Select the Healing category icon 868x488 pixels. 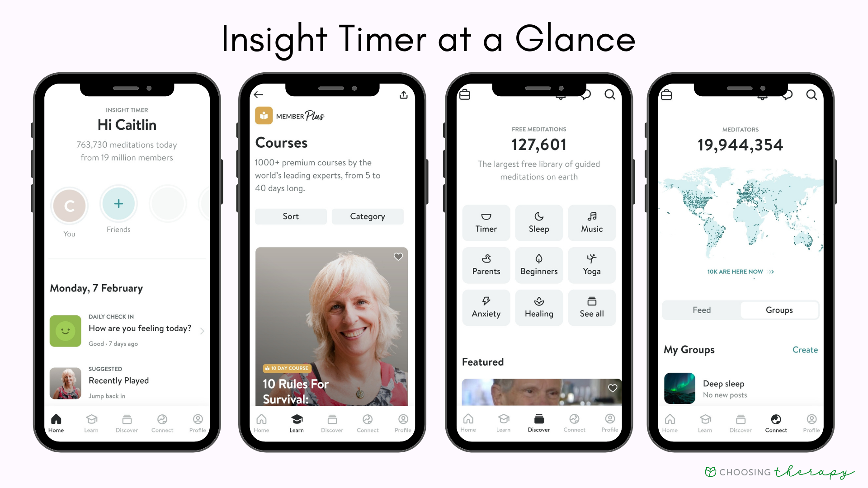pyautogui.click(x=539, y=303)
